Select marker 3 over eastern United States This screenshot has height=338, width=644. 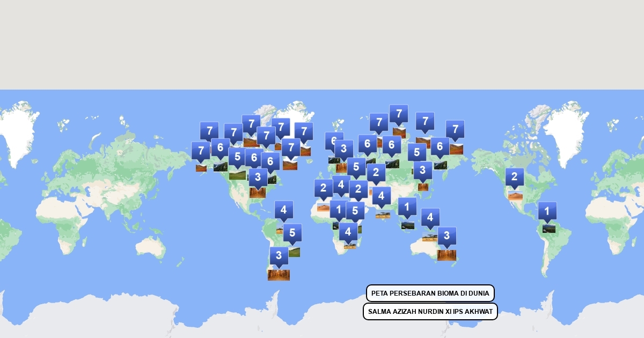pyautogui.click(x=258, y=177)
